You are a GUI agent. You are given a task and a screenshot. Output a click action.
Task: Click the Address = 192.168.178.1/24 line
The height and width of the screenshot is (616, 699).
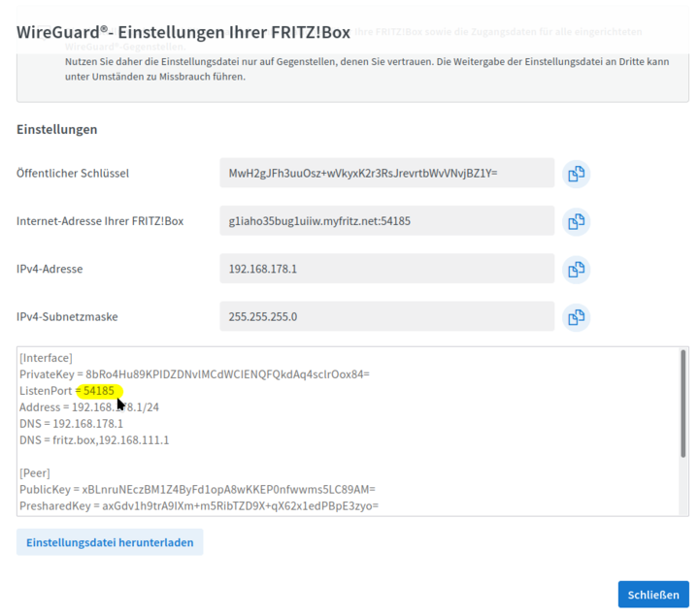click(x=89, y=407)
